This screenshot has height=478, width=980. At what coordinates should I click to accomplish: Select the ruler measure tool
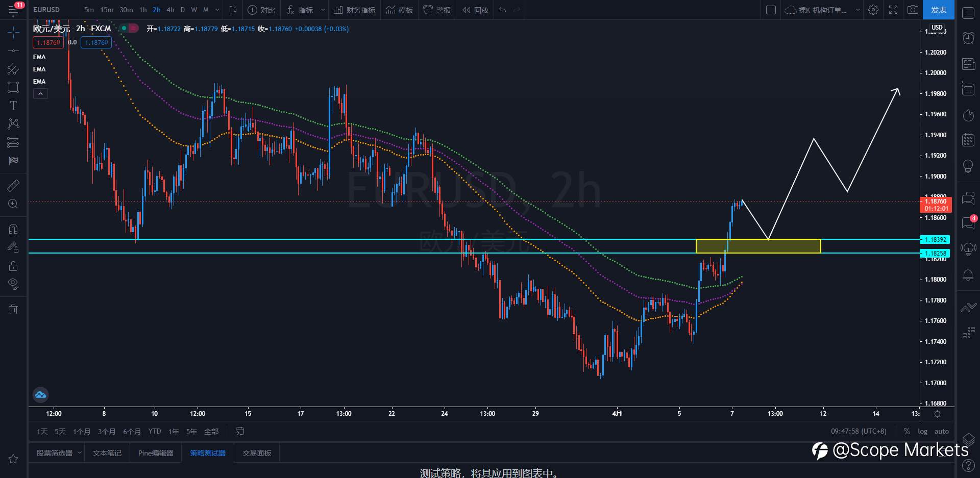(13, 185)
